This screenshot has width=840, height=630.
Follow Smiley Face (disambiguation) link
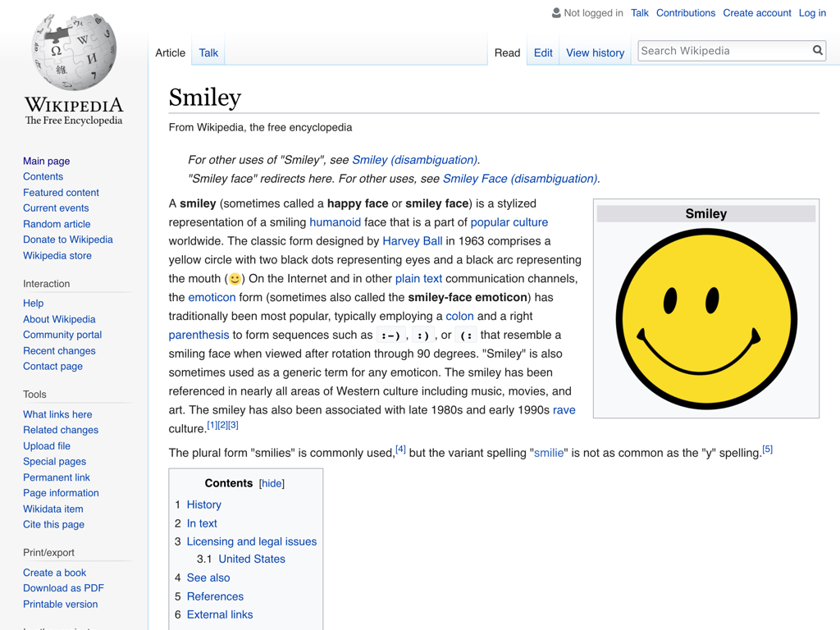pos(519,178)
